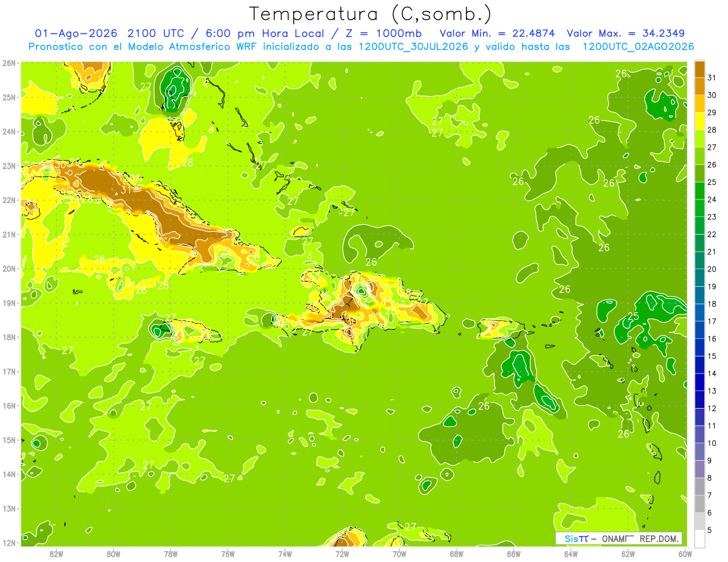Click the 74W longitude axis label

(x=285, y=554)
